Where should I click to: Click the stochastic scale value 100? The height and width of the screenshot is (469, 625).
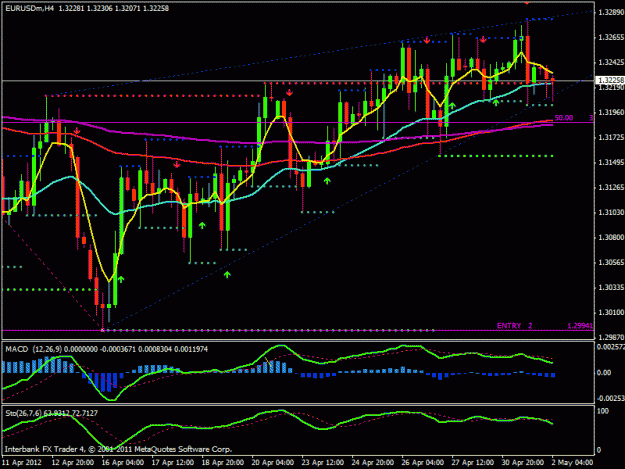[603, 411]
